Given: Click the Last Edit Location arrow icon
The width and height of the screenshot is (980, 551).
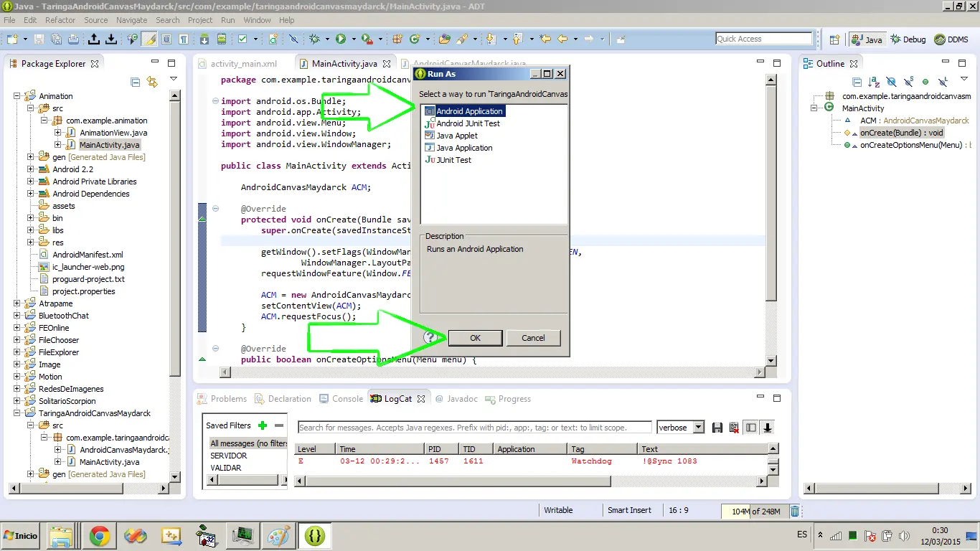Looking at the screenshot, I should (x=545, y=39).
